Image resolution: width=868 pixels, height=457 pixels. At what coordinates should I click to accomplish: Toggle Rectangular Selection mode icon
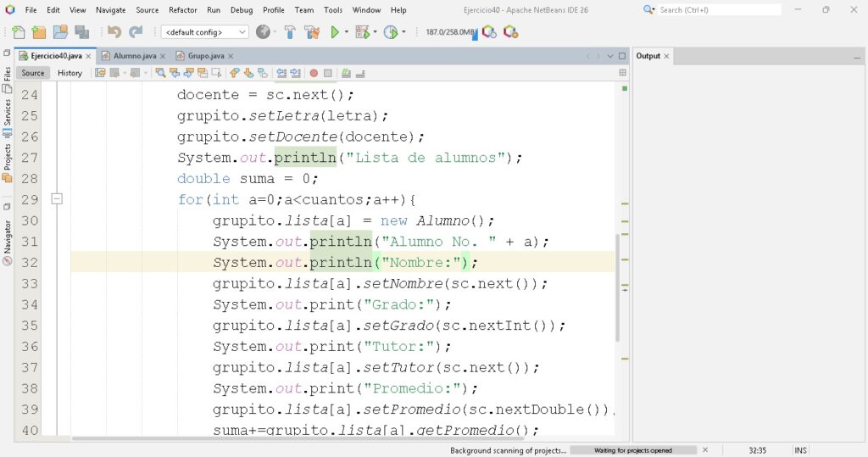point(216,73)
